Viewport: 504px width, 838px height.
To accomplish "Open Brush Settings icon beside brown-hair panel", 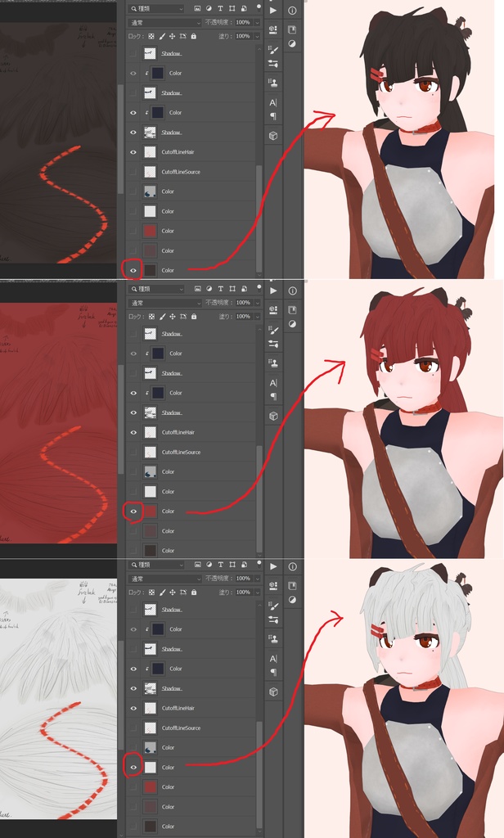I will pyautogui.click(x=273, y=51).
